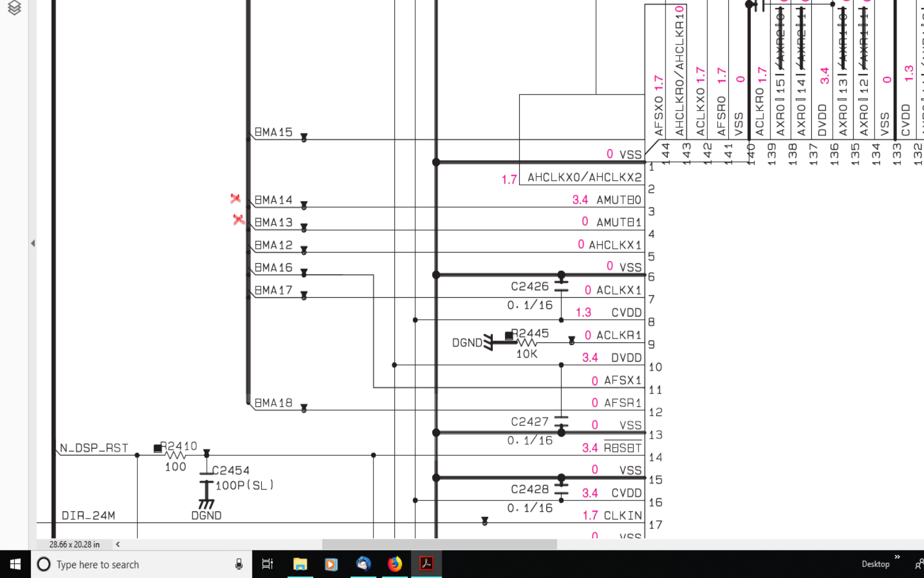This screenshot has width=924, height=578.
Task: Click the vertical ACLKX0 pin label
Action: [x=701, y=112]
